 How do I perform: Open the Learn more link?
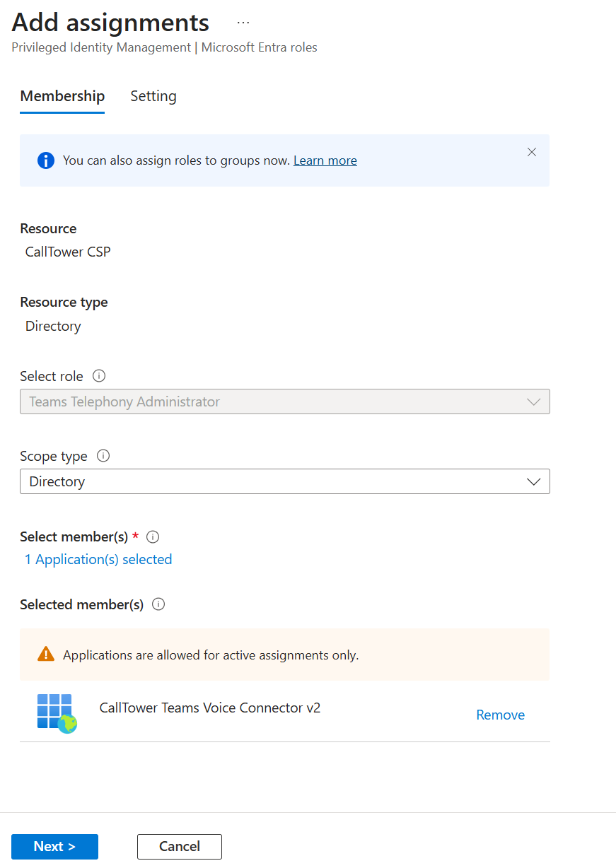tap(325, 160)
